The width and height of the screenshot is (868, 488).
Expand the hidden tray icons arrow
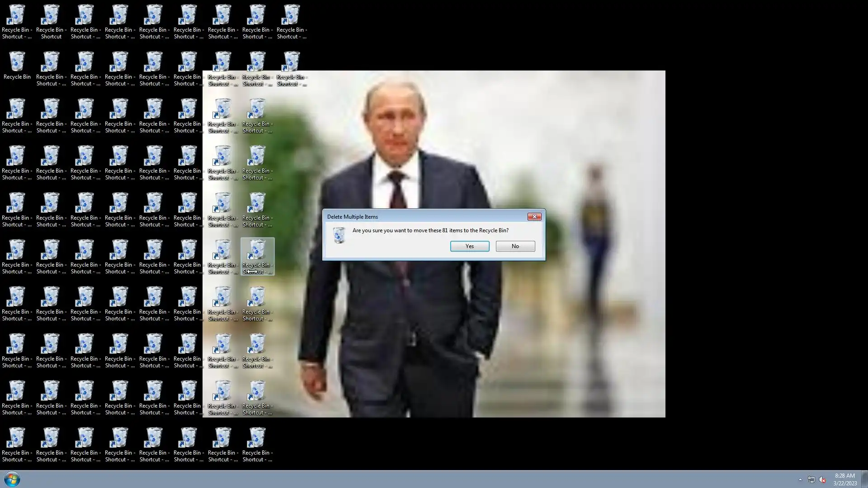click(x=800, y=479)
